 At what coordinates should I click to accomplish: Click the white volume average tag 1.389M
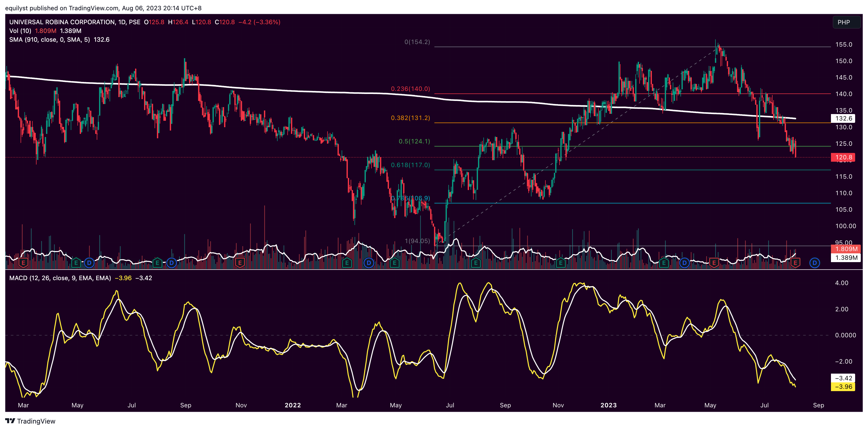(845, 258)
